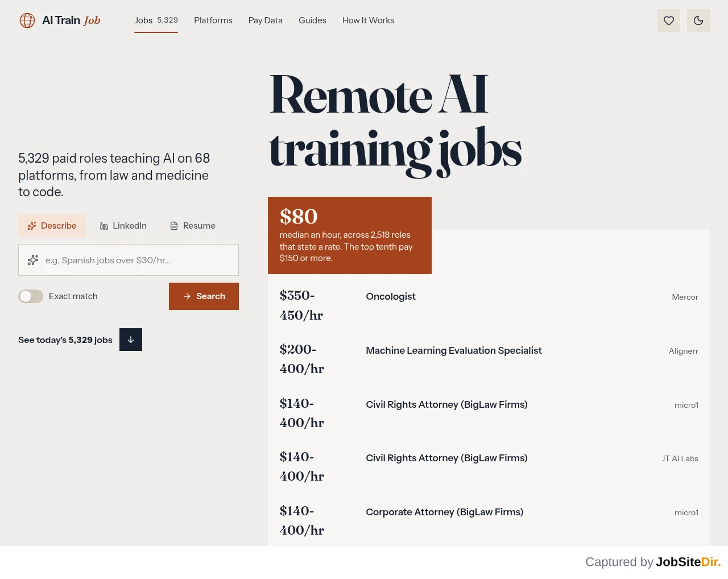Focus the job description search input

(x=129, y=260)
